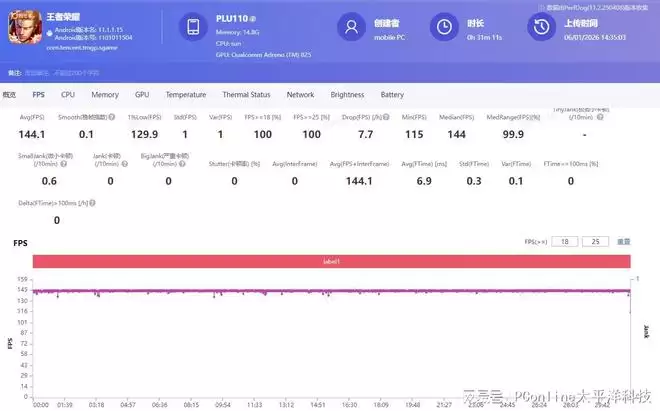Switch to the CPU tab
This screenshot has height=411, width=660.
[x=67, y=95]
